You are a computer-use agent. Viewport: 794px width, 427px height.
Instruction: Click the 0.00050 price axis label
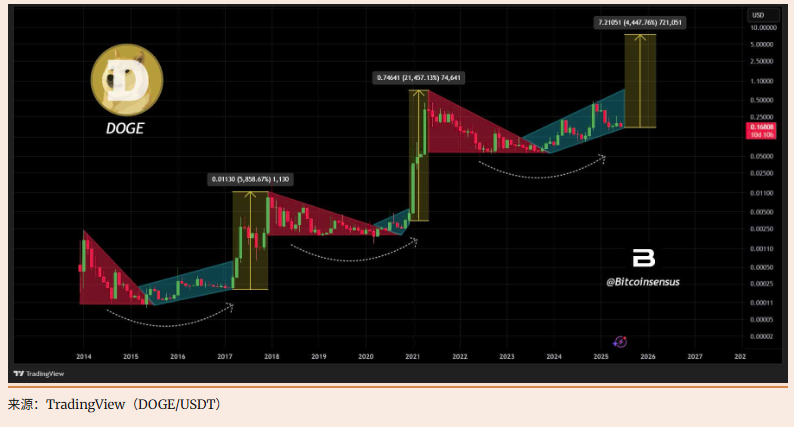pyautogui.click(x=762, y=267)
